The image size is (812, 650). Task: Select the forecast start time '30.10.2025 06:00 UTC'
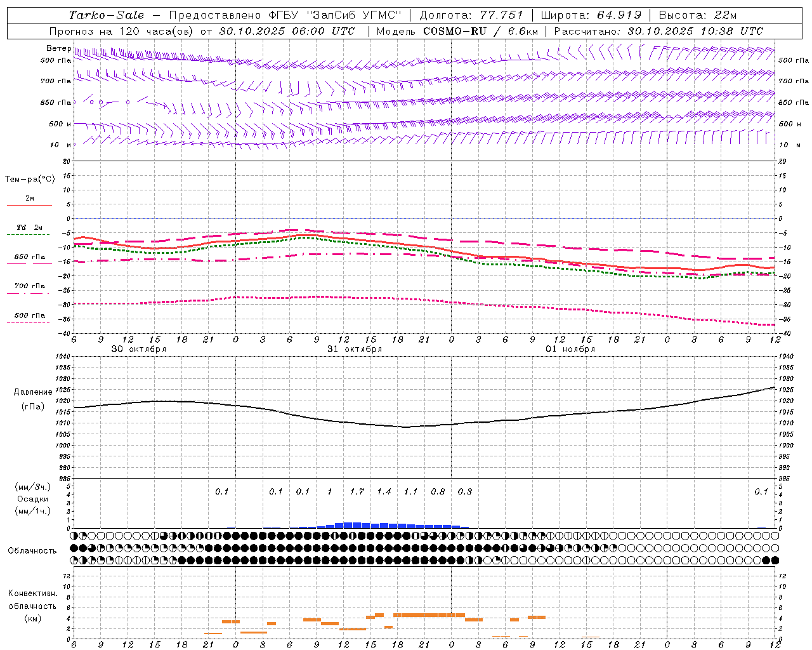pyautogui.click(x=287, y=31)
